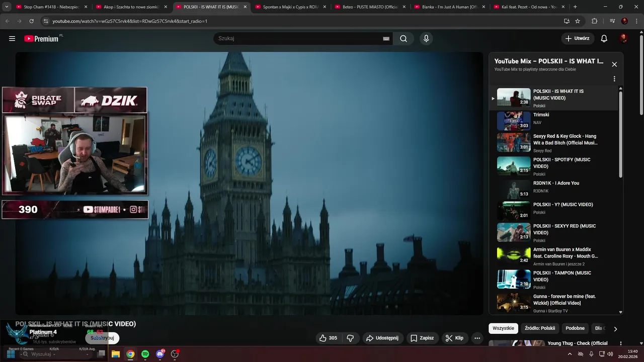Open File Explorer from taskbar
Screen dimensions: 644x362
click(x=116, y=354)
